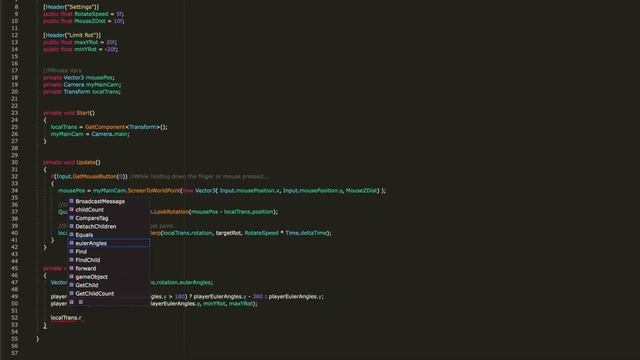Choose CompareTag autocomplete entry
This screenshot has height=360, width=640.
coord(109,218)
